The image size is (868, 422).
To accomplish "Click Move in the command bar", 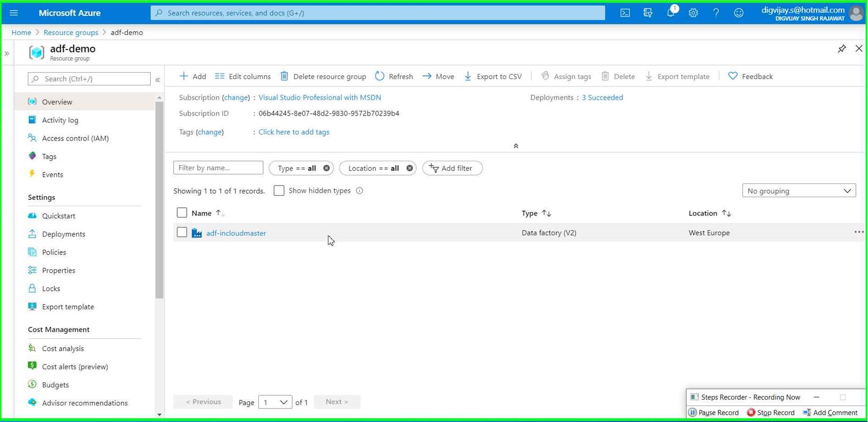I will click(438, 76).
